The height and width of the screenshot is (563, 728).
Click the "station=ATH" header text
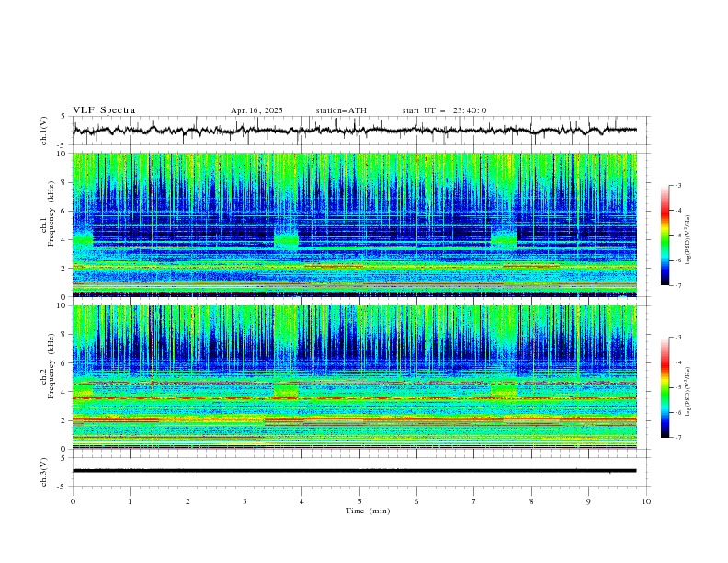tap(341, 110)
